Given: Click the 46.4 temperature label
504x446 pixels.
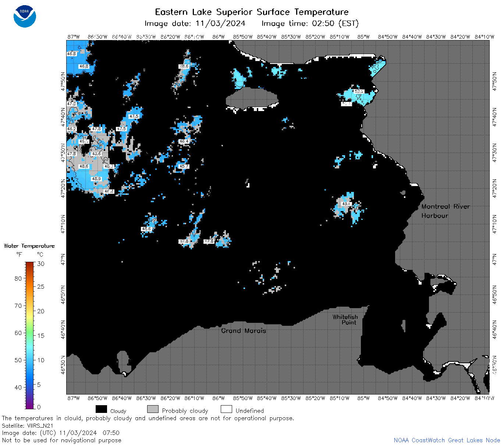Looking at the screenshot, I should coord(184,141).
